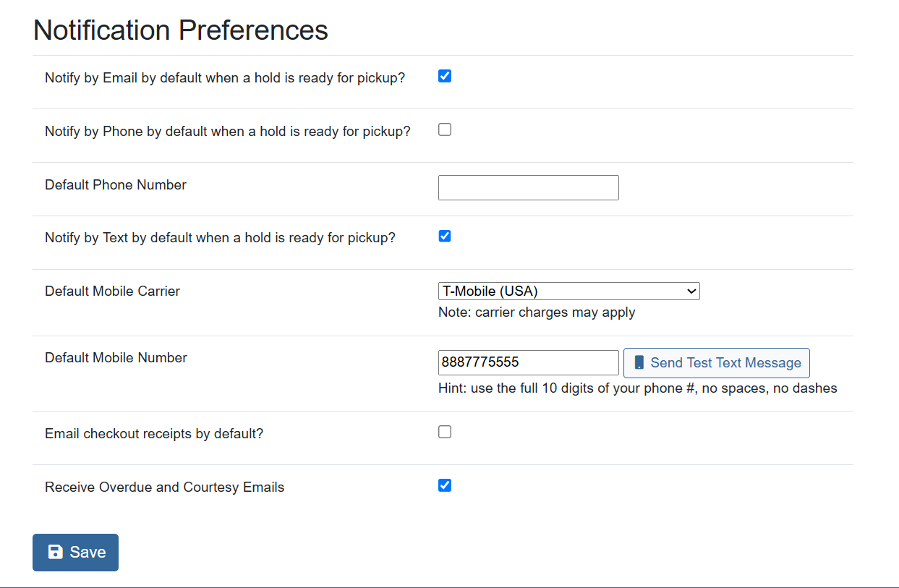Click the Default Mobile Carrier label
899x588 pixels.
click(x=111, y=291)
